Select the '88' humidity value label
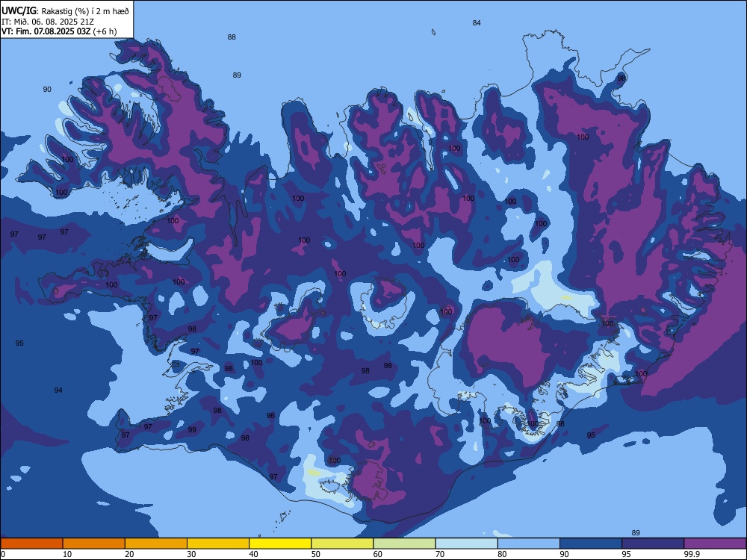Image resolution: width=747 pixels, height=560 pixels. tap(232, 37)
